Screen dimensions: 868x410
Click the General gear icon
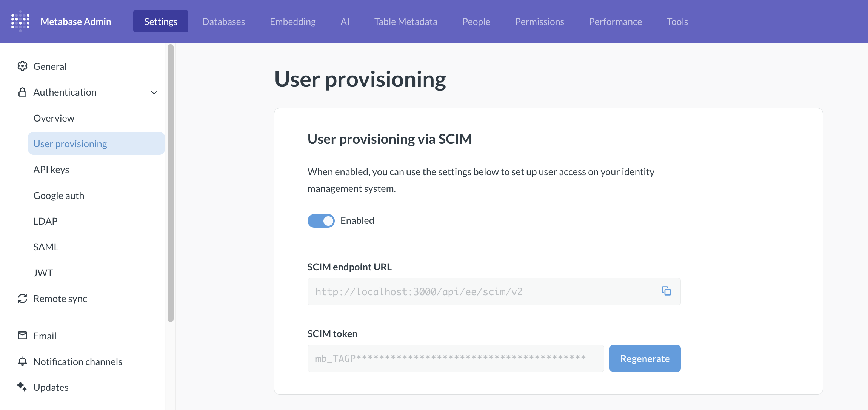tap(22, 66)
